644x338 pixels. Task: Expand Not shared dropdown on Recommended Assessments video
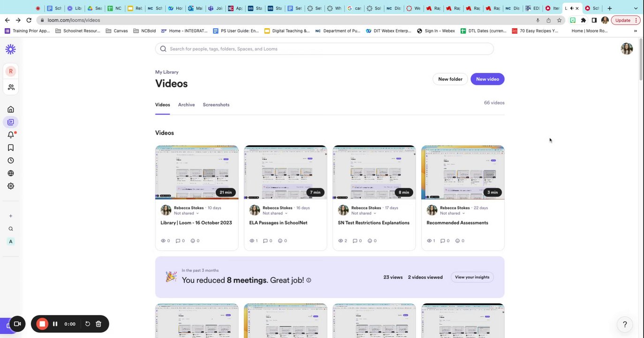[452, 213]
